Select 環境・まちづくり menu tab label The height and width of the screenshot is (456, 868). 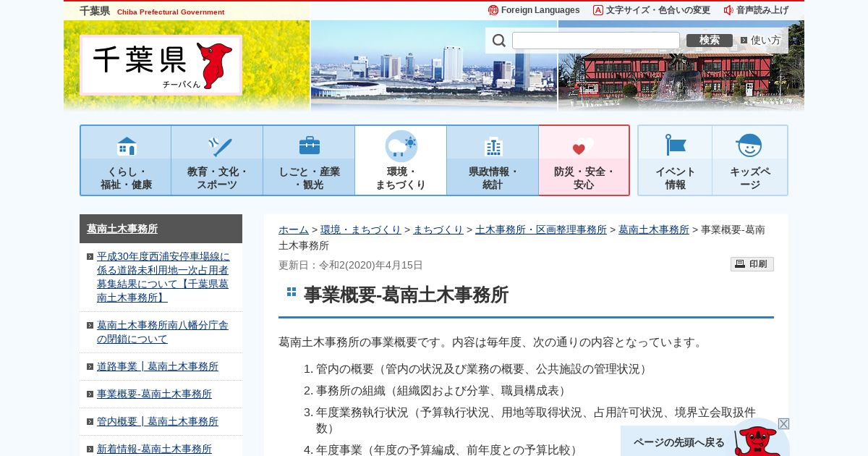[x=401, y=178]
